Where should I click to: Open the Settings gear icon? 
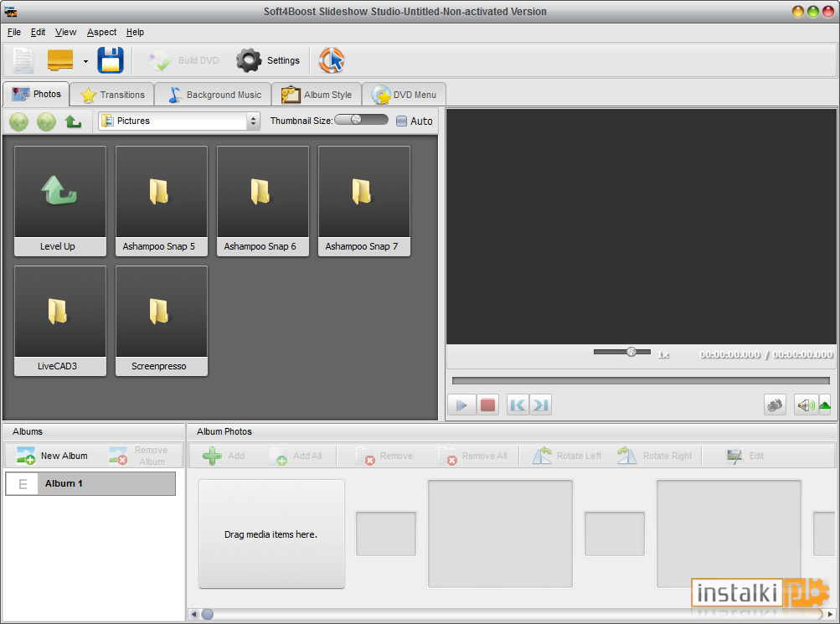(x=249, y=60)
